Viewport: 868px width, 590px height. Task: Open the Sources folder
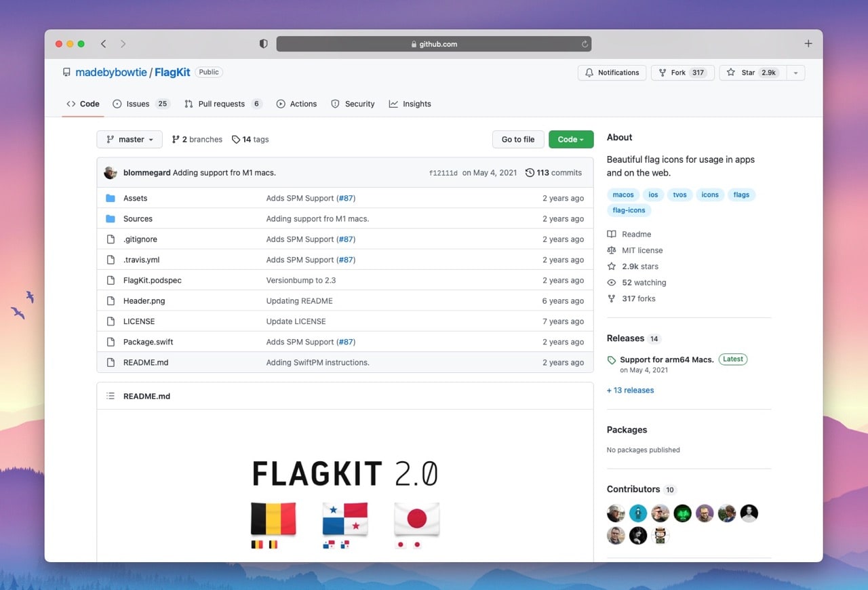point(138,218)
